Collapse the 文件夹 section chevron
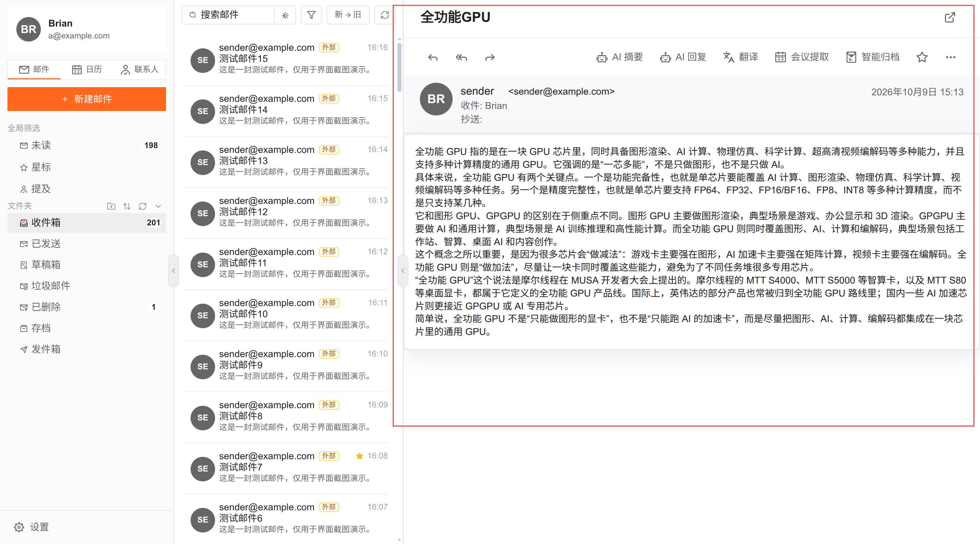This screenshot has height=544, width=980. [158, 206]
